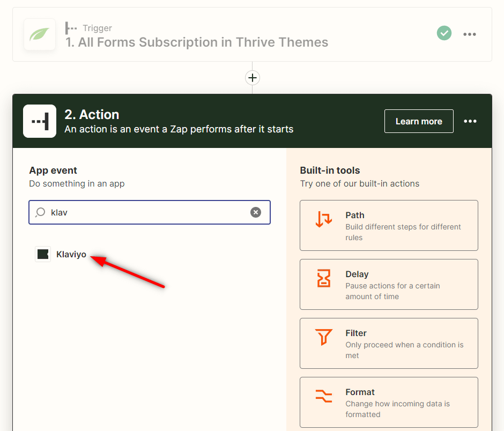Click the Thrive Themes leaf icon
Viewport: 504px width, 431px height.
click(x=40, y=34)
